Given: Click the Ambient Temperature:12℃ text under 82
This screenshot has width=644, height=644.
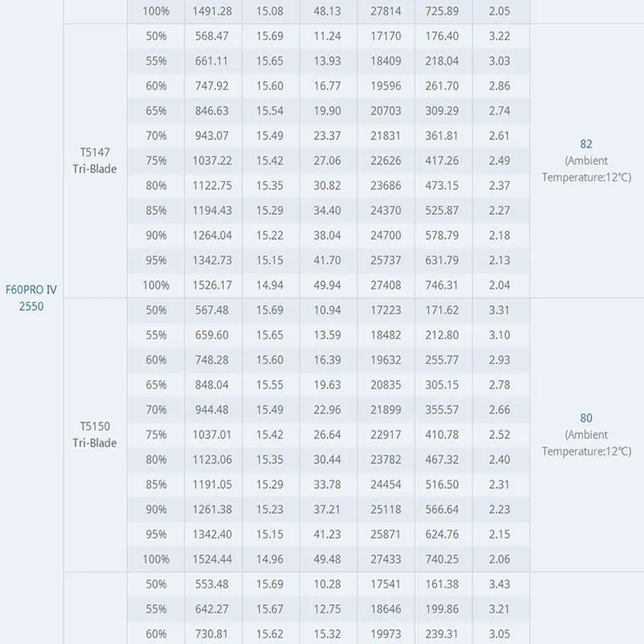Looking at the screenshot, I should [587, 169].
